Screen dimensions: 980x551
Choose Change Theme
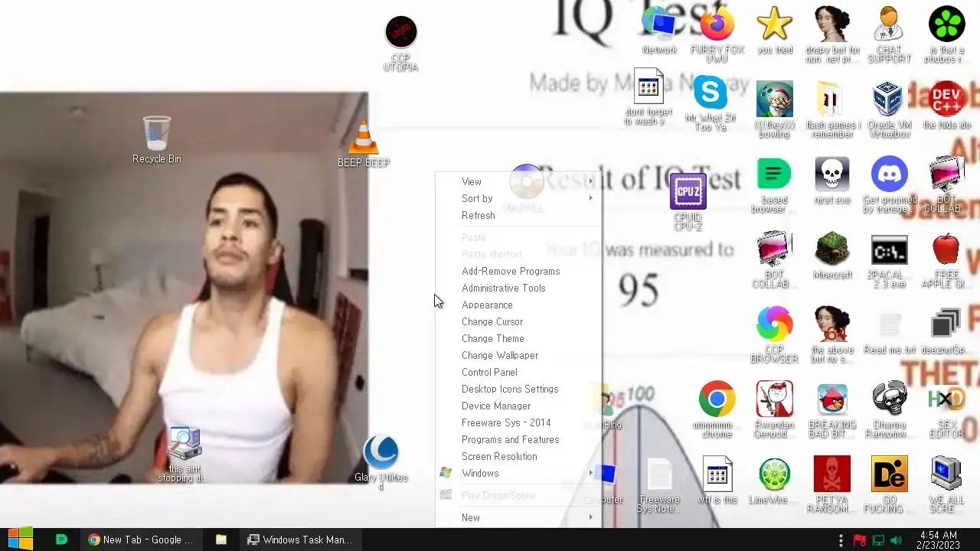click(518, 338)
